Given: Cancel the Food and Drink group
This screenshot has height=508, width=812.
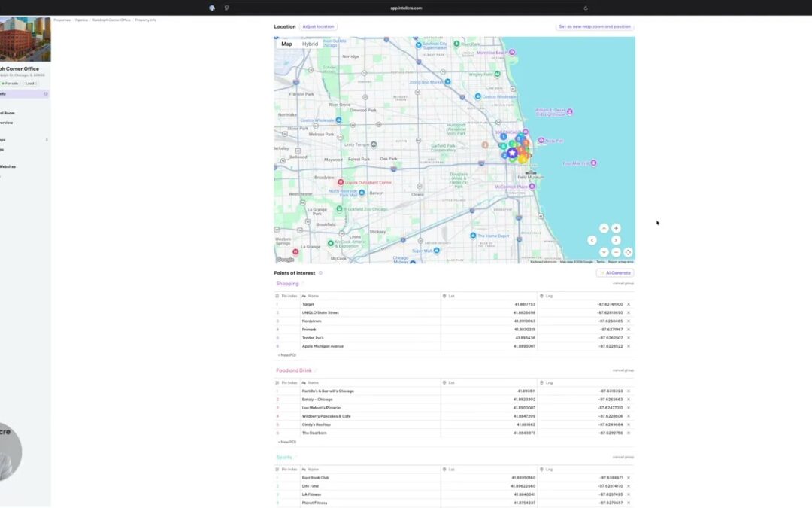Looking at the screenshot, I should tap(623, 370).
